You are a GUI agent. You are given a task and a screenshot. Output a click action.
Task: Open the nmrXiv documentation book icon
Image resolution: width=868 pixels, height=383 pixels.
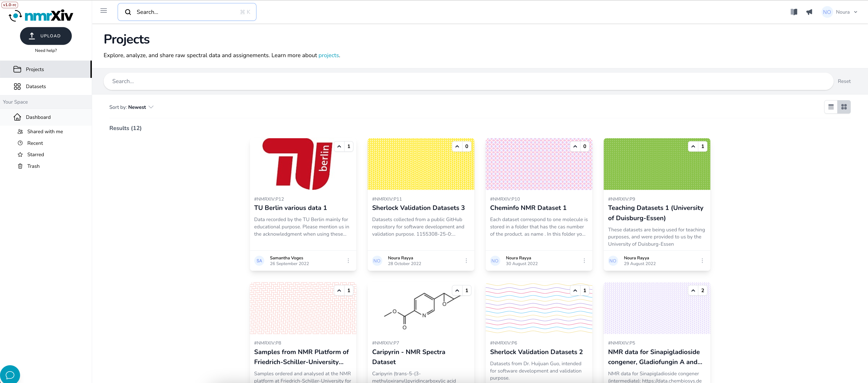click(794, 12)
